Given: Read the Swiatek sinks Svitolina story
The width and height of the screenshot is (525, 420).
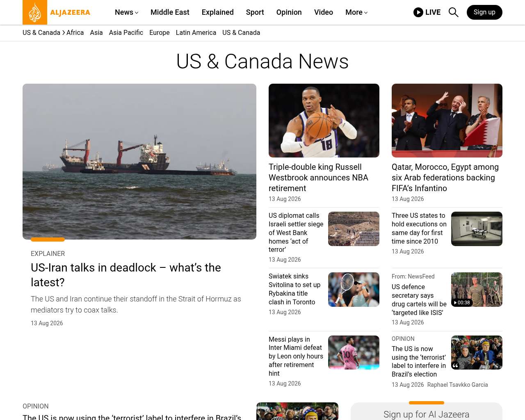Looking at the screenshot, I should click(294, 289).
